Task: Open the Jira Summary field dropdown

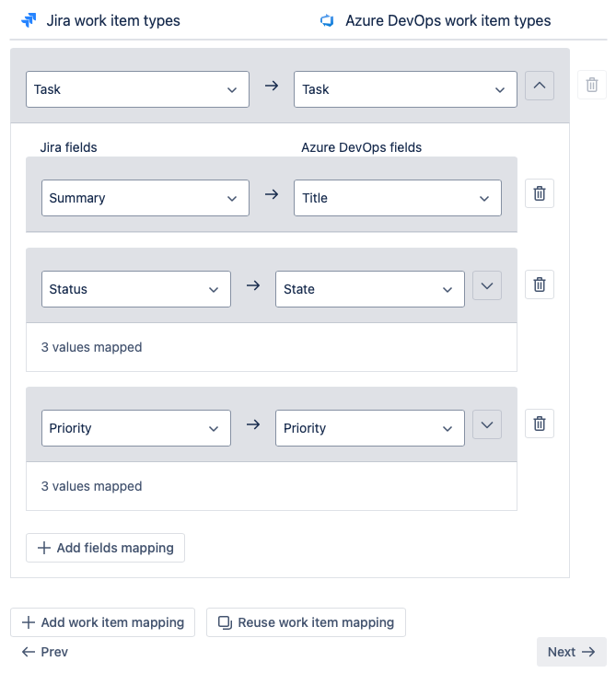Action: (x=145, y=198)
